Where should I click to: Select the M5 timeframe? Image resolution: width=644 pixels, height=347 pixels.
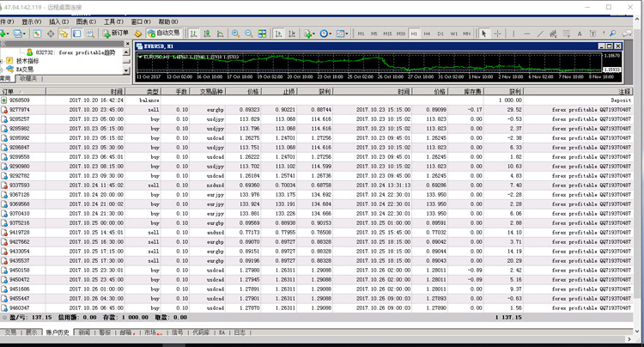pyautogui.click(x=374, y=33)
